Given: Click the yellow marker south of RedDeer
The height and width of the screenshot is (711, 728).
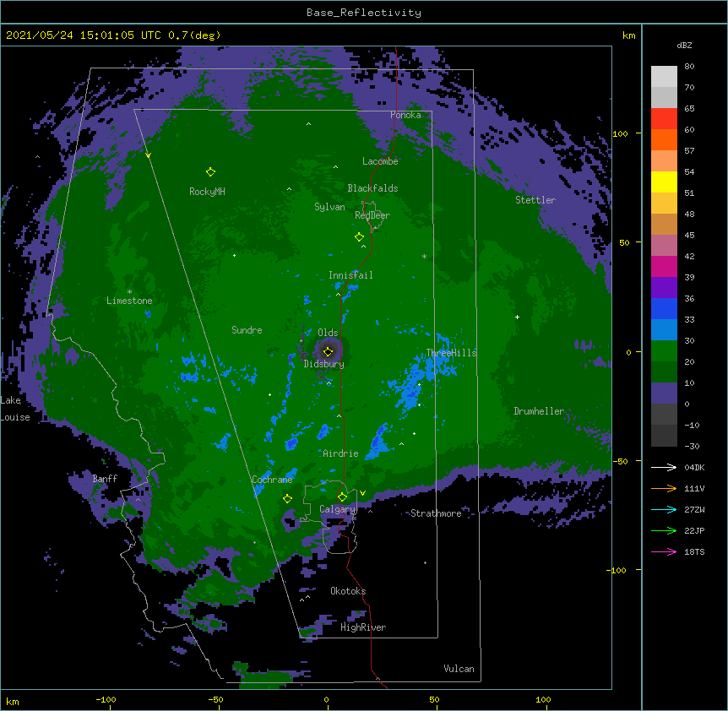Looking at the screenshot, I should pyautogui.click(x=359, y=237).
